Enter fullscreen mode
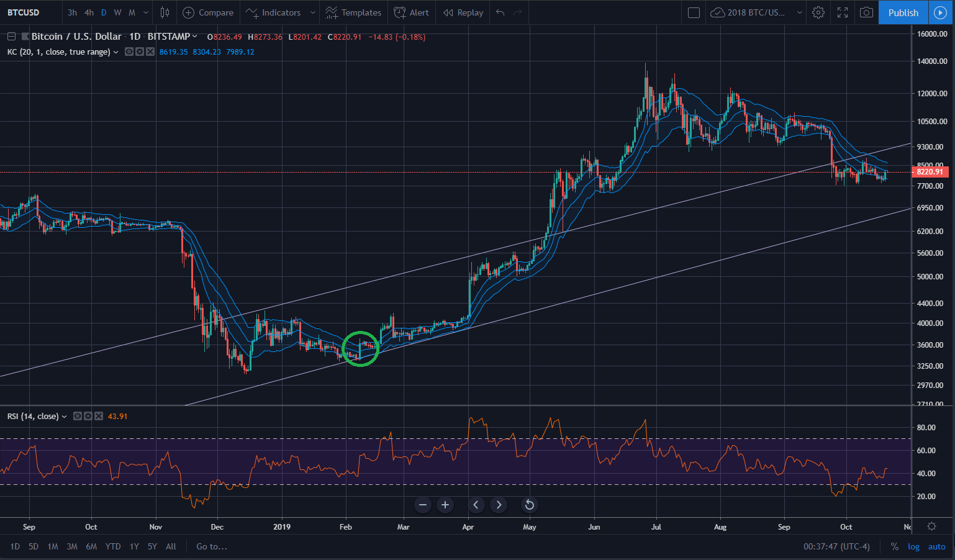Screen dimensions: 955x560 click(843, 12)
